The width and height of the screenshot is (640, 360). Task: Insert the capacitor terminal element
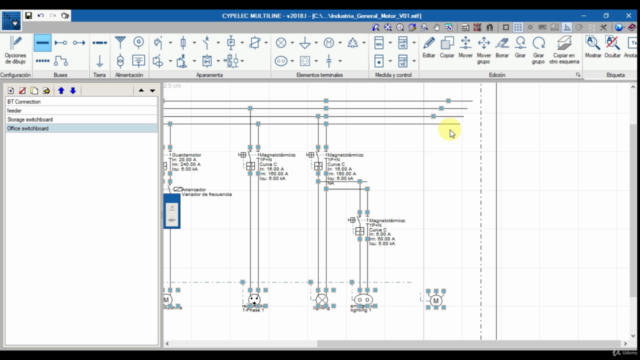pos(329,61)
